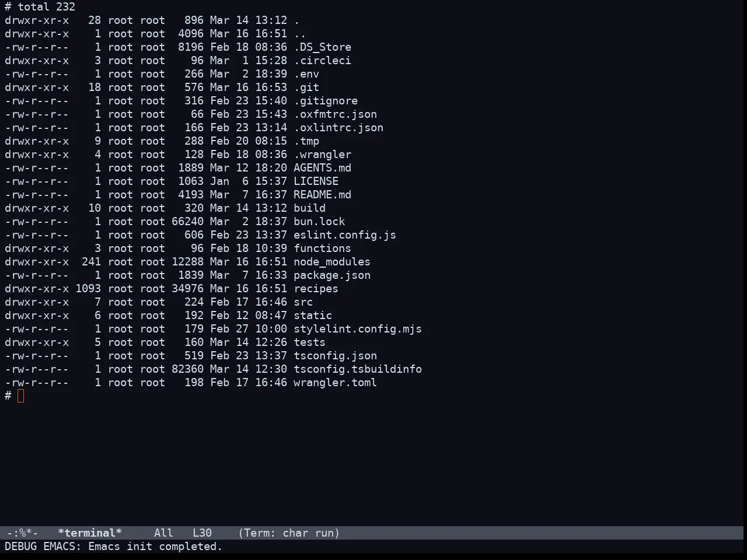The height and width of the screenshot is (560, 747).
Task: Select the node_modules directory name
Action: pos(332,262)
